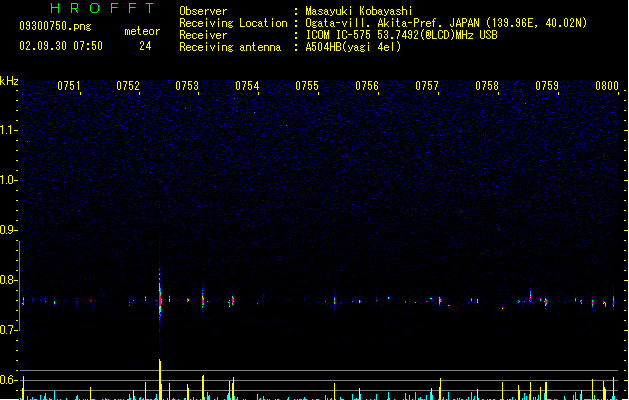Click the 0800 time marker
The width and height of the screenshot is (629, 400).
pos(607,86)
